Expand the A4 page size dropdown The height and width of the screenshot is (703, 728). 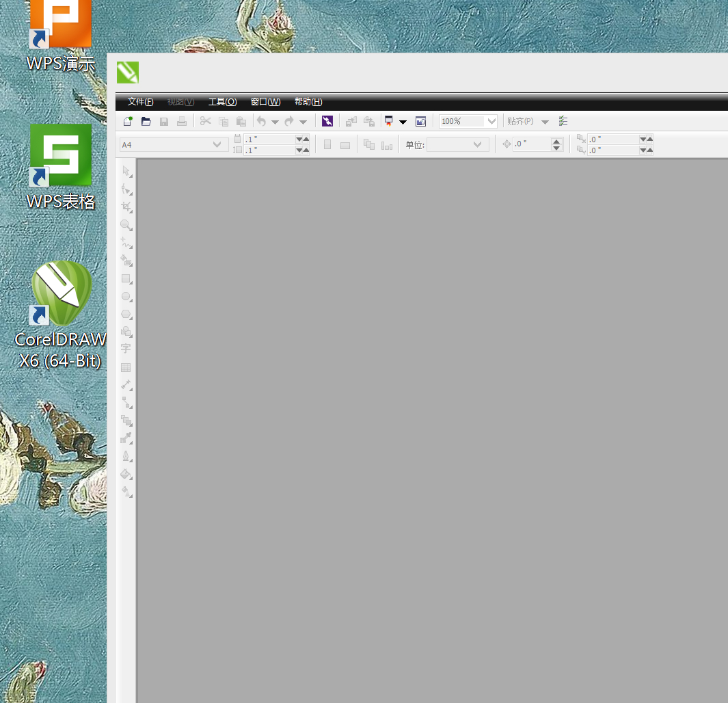click(217, 144)
